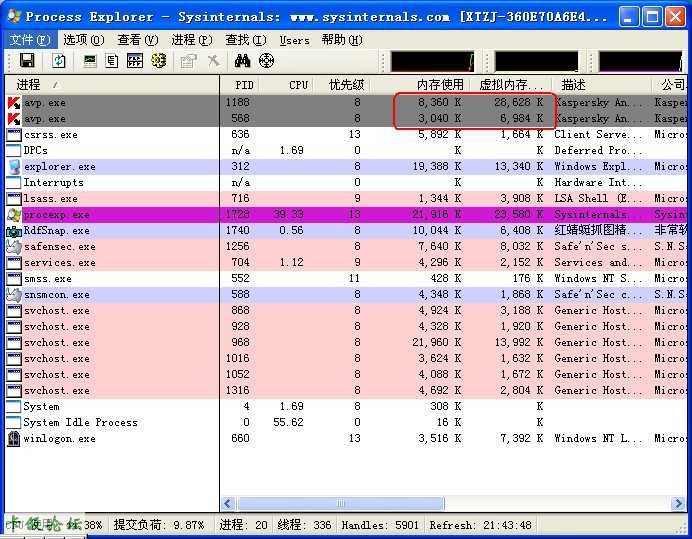Select svchost.exe with PID 928
This screenshot has width=692, height=539.
(346, 327)
